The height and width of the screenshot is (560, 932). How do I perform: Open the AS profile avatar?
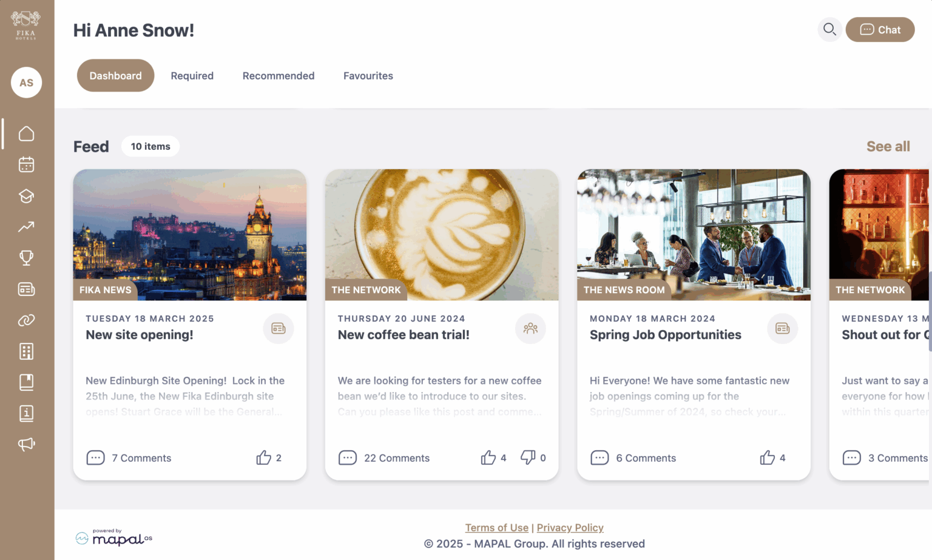click(26, 83)
